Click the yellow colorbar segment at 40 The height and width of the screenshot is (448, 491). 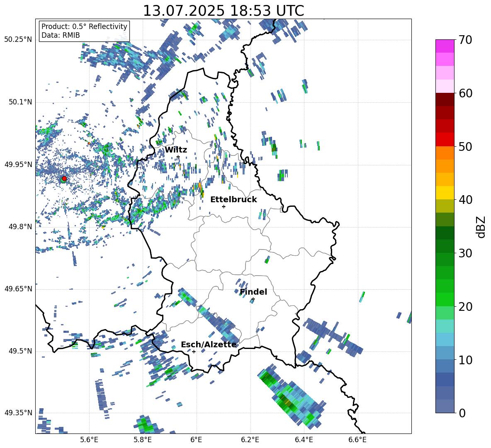(x=445, y=193)
